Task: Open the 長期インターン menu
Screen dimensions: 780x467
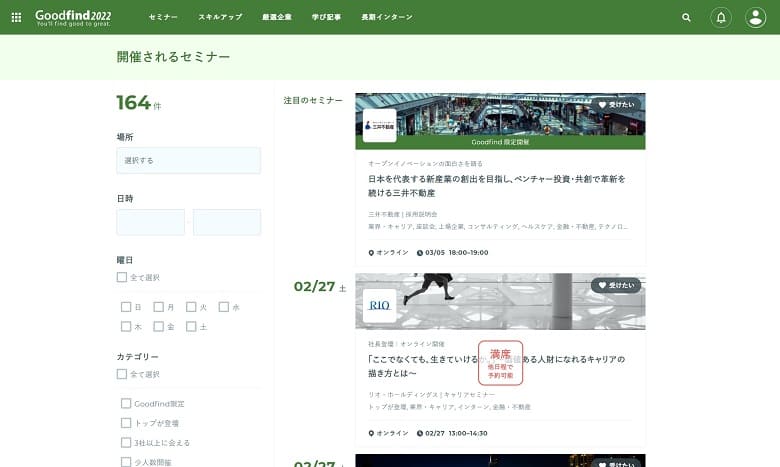Action: pyautogui.click(x=387, y=17)
